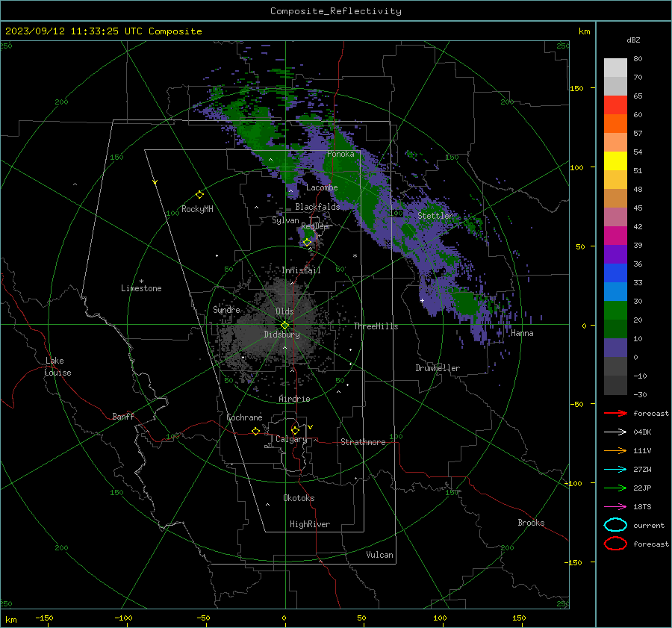Click the Lake Louise label

57,367
